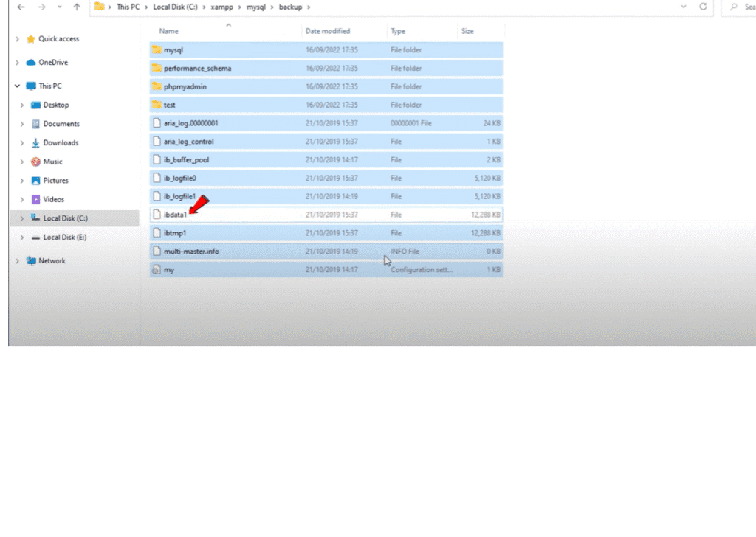756x537 pixels.
Task: Select 'mysql' in the address path
Action: (x=256, y=7)
